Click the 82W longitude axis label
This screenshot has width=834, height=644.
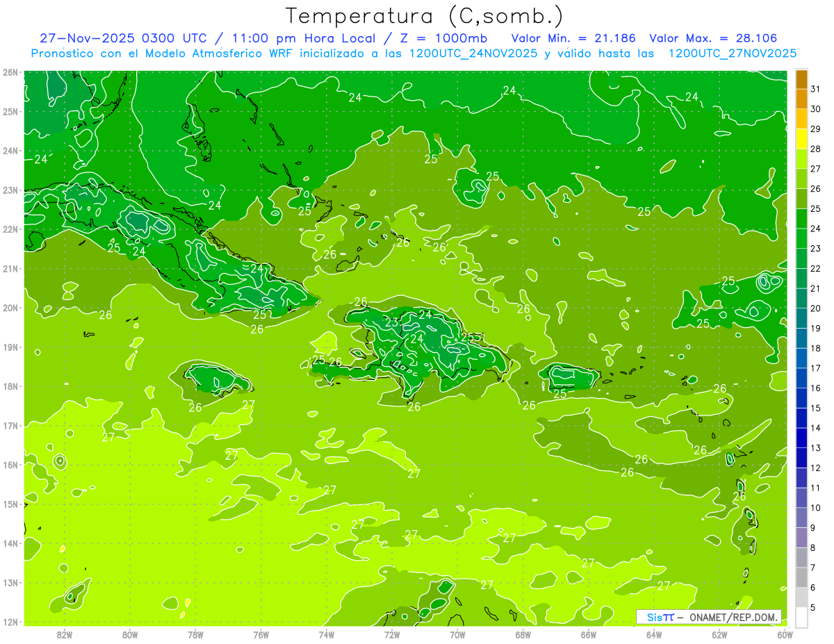coord(65,634)
